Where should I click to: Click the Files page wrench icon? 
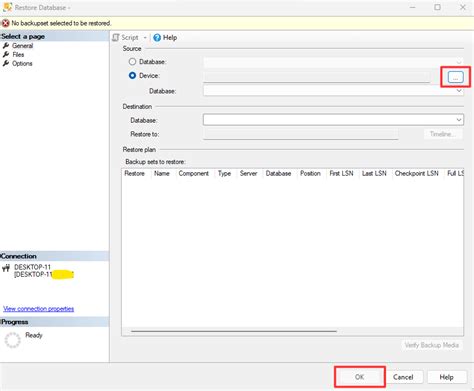pyautogui.click(x=6, y=54)
